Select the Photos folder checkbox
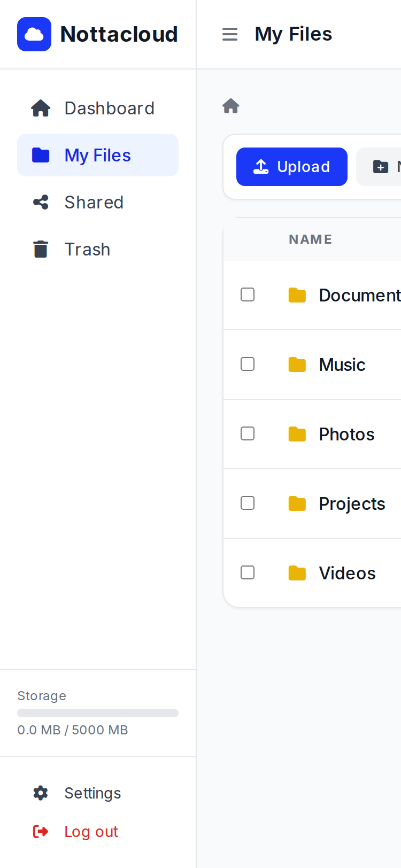This screenshot has width=401, height=868. pos(248,433)
